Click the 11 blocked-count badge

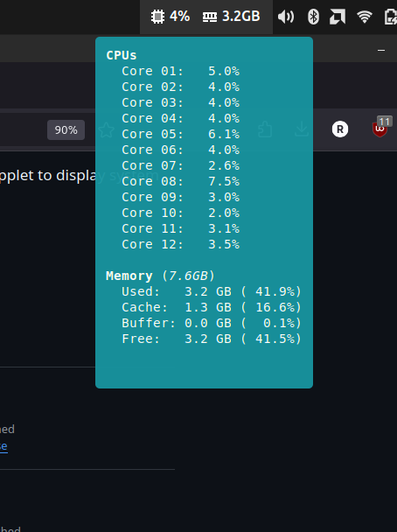pos(385,122)
